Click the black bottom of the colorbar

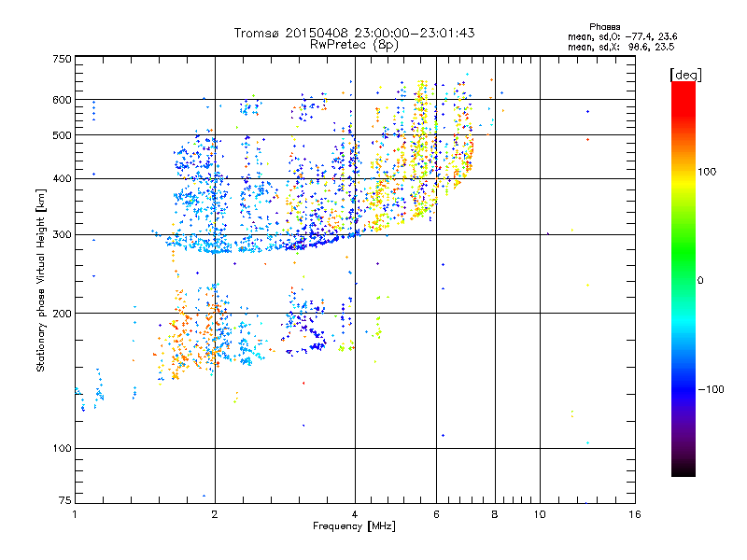click(684, 471)
